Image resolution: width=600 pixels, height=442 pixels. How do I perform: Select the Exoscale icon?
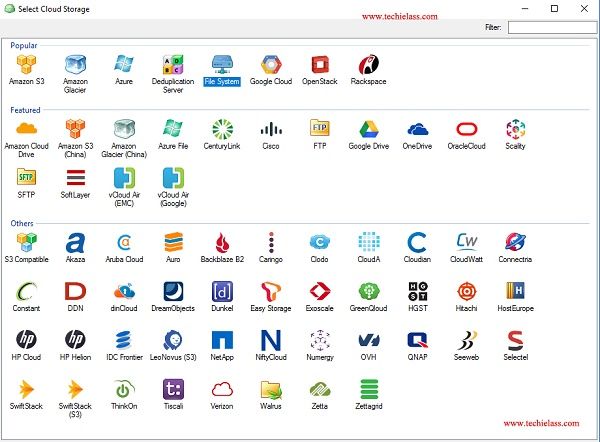click(320, 291)
